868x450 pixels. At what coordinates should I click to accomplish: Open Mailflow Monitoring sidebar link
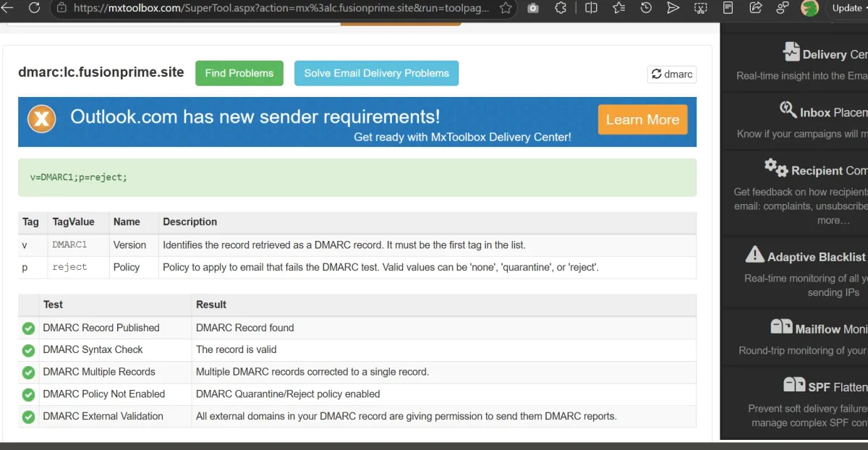point(831,329)
